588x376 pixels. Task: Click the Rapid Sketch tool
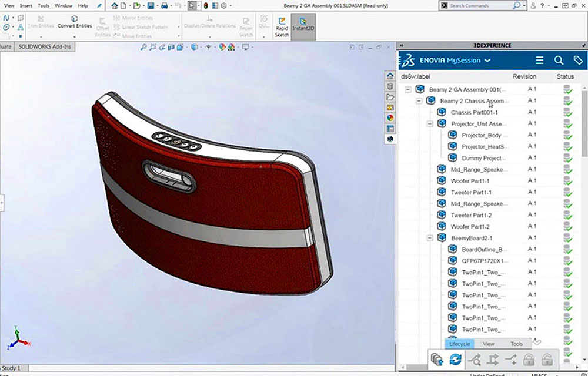282,26
